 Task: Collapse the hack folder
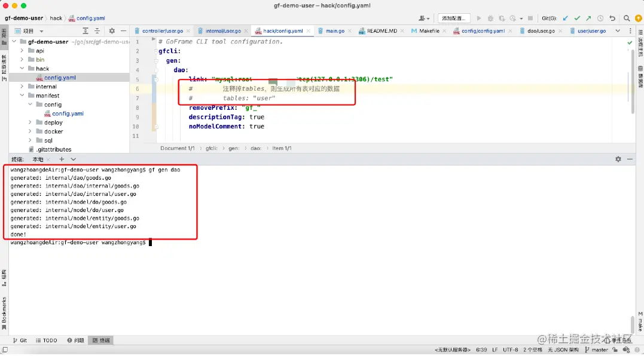(22, 69)
